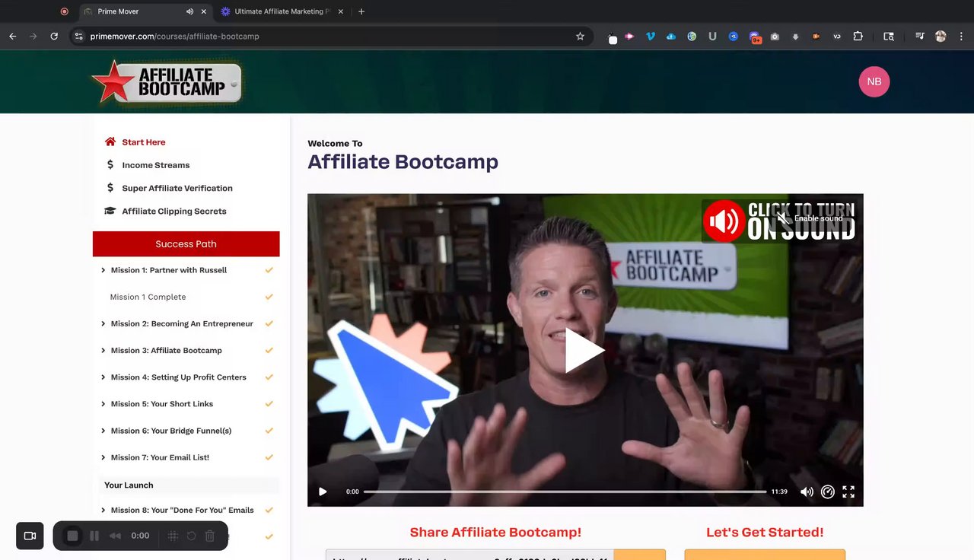974x560 pixels.
Task: Click the checkmark next to Mission 1 Complete
Action: (x=269, y=297)
